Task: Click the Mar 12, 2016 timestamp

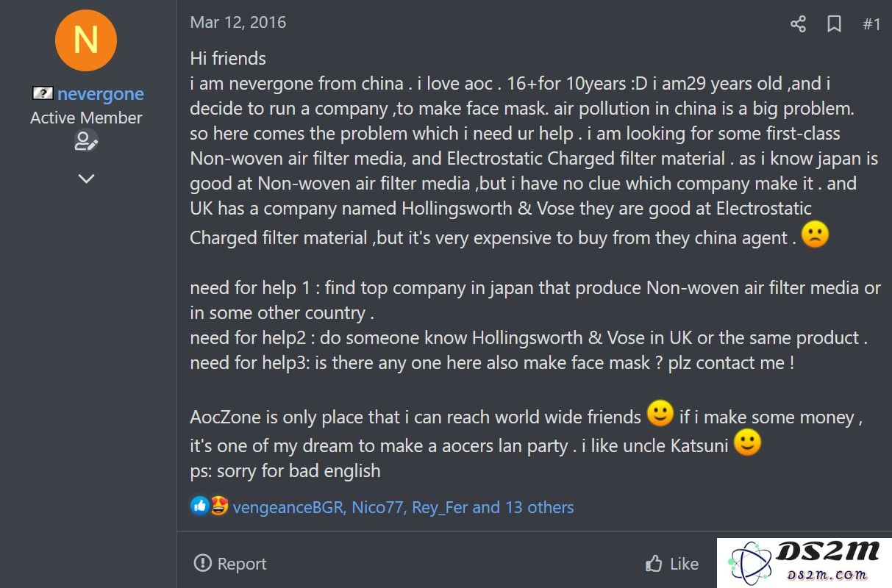Action: 238,22
